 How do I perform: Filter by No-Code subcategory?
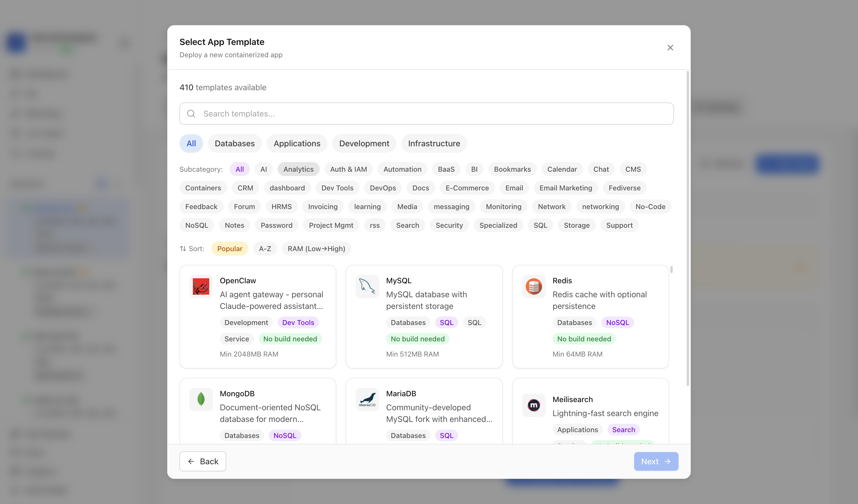coord(650,206)
